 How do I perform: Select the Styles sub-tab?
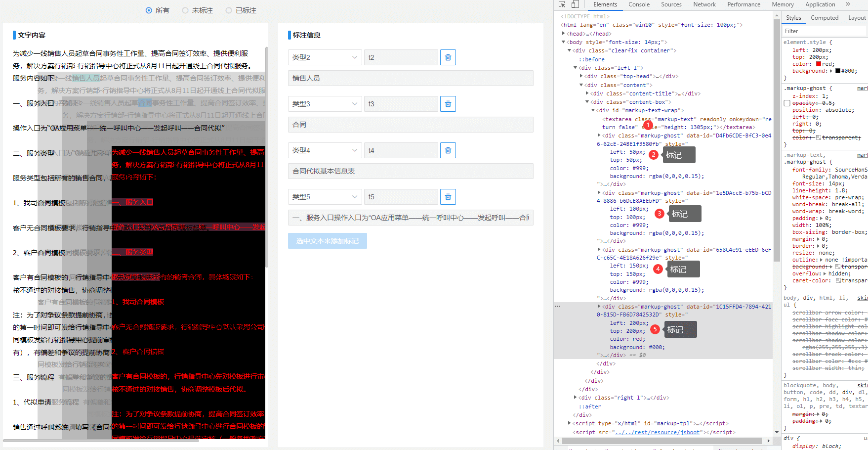[x=793, y=18]
